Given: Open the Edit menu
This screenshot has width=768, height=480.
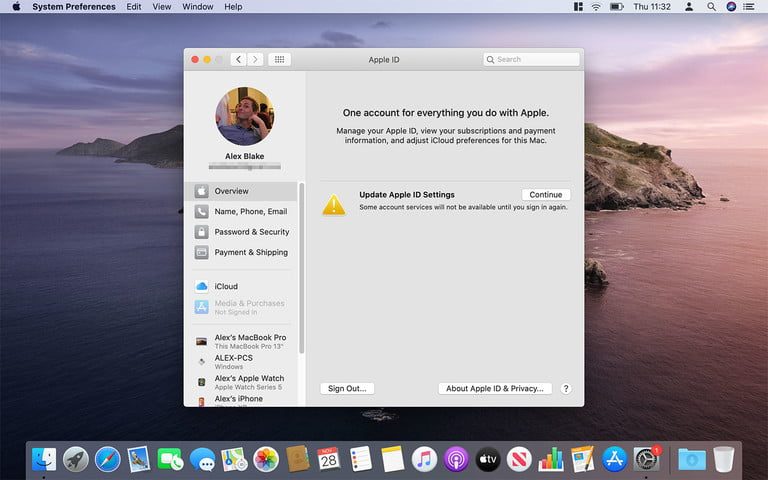Looking at the screenshot, I should pos(134,7).
